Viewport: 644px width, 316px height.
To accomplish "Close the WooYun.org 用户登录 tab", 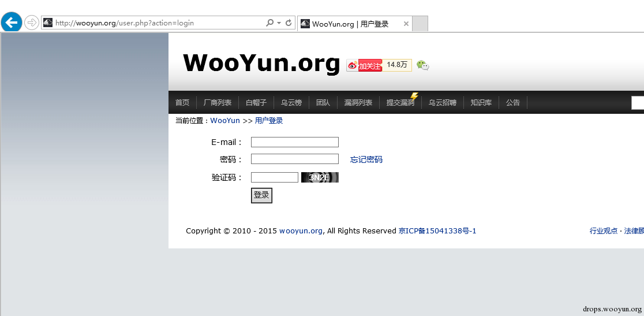I will click(x=406, y=24).
